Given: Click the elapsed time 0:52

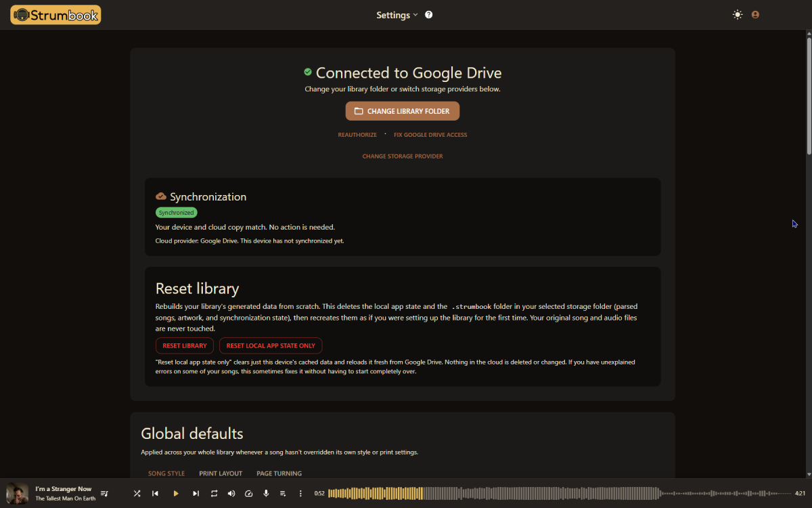Looking at the screenshot, I should point(319,494).
